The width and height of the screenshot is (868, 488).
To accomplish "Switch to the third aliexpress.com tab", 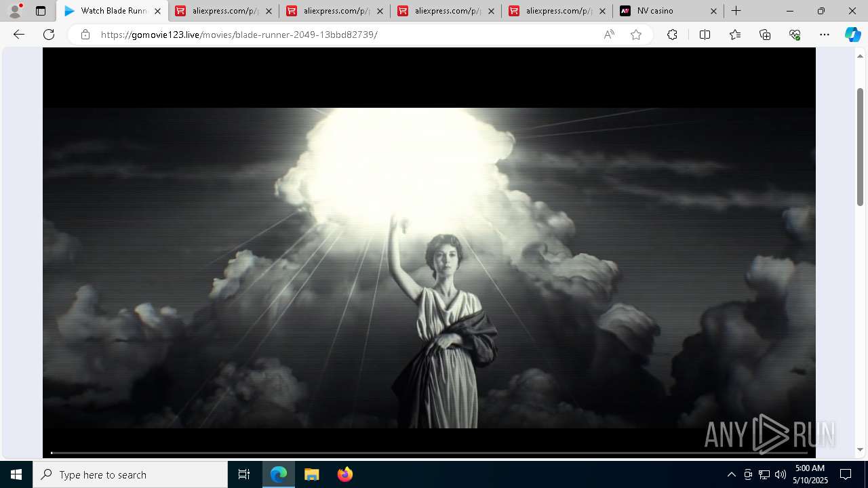I will tap(446, 11).
